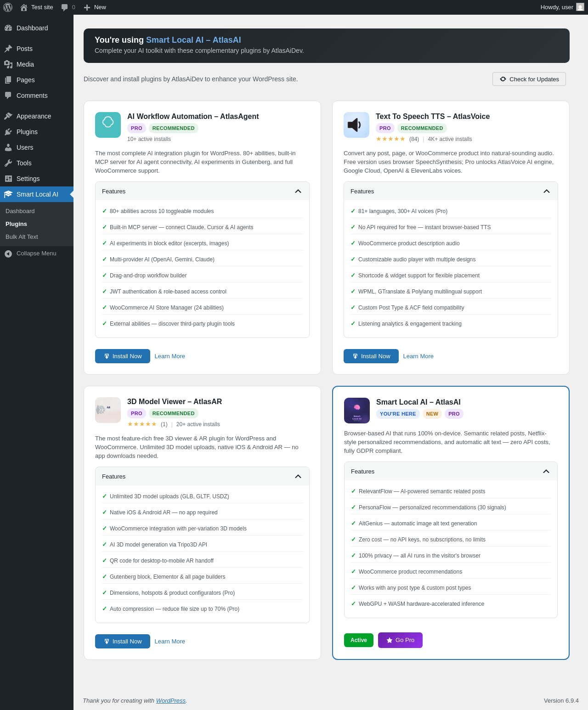Viewport: 588px width, 710px height.
Task: Open the Settings menu
Action: coord(37,179)
